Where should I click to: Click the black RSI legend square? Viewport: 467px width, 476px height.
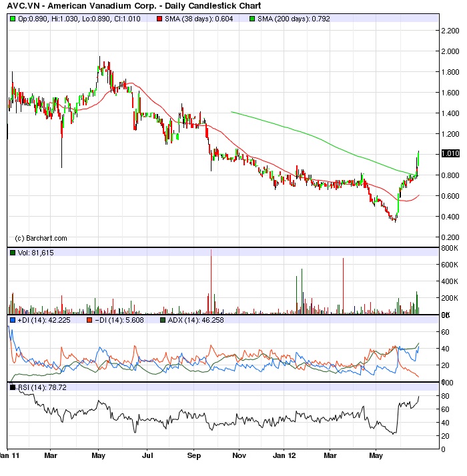(x=13, y=387)
